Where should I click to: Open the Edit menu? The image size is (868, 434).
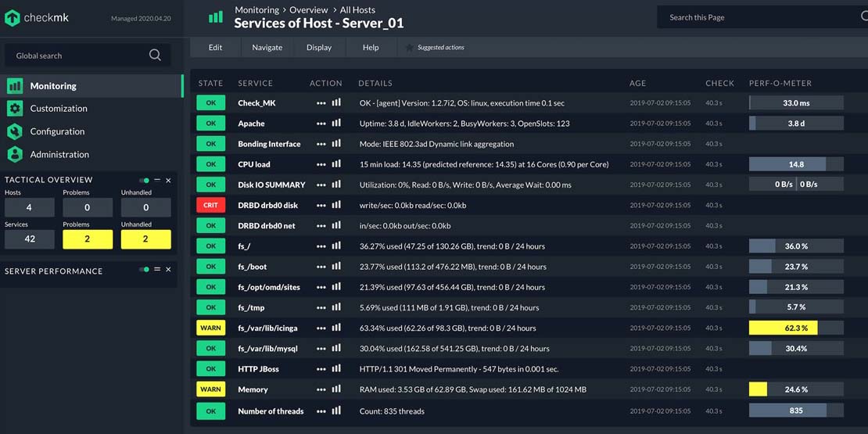[x=215, y=48]
